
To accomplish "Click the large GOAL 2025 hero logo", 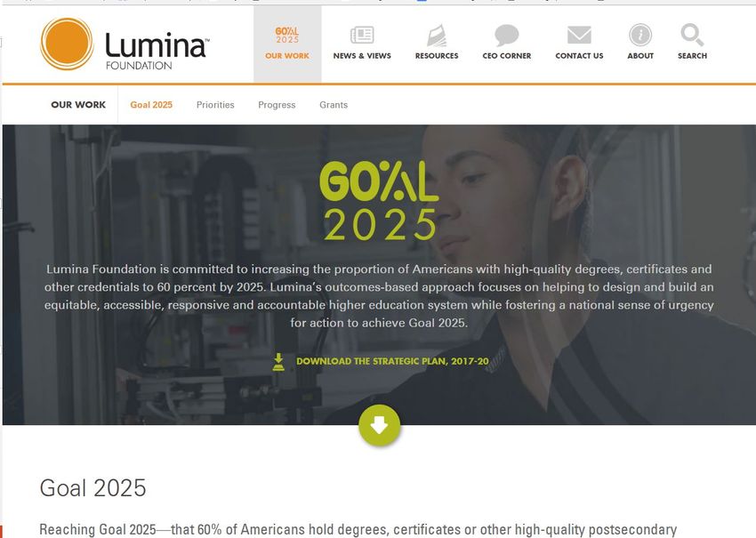I will [380, 201].
